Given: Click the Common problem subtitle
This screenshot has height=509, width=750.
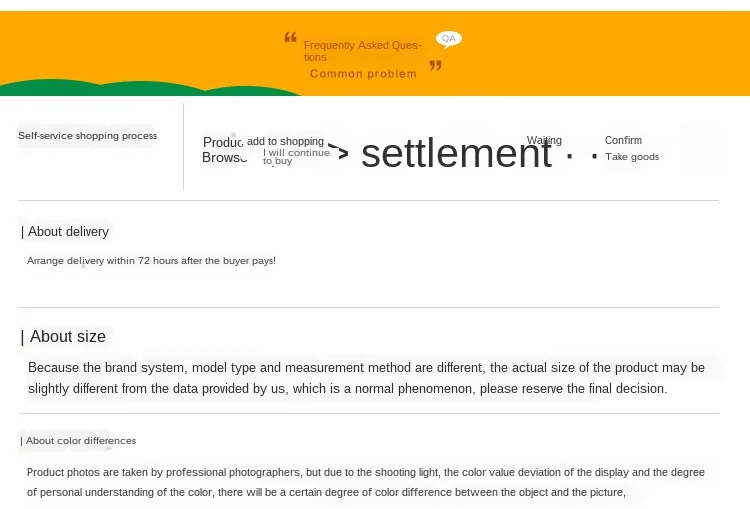Looking at the screenshot, I should click(363, 74).
